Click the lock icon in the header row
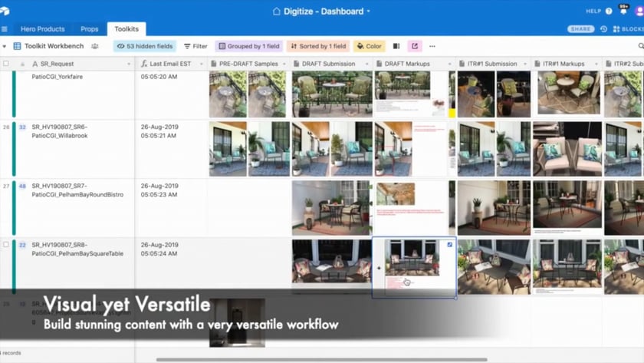 click(22, 64)
